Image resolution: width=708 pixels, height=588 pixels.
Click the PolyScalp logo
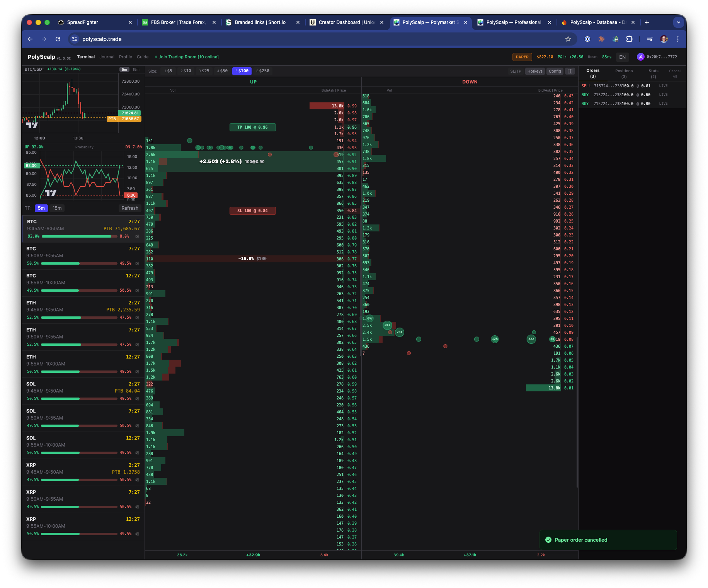pyautogui.click(x=41, y=56)
